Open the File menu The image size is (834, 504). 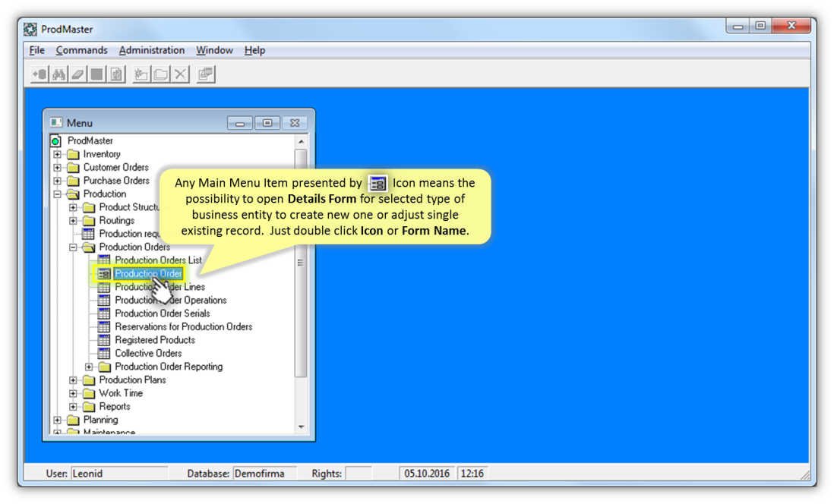[36, 50]
